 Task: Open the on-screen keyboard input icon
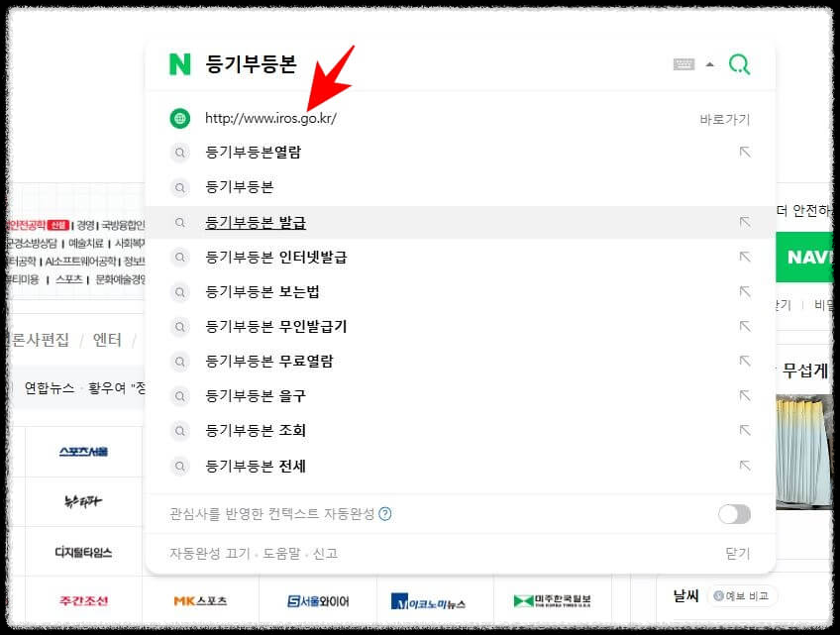683,61
